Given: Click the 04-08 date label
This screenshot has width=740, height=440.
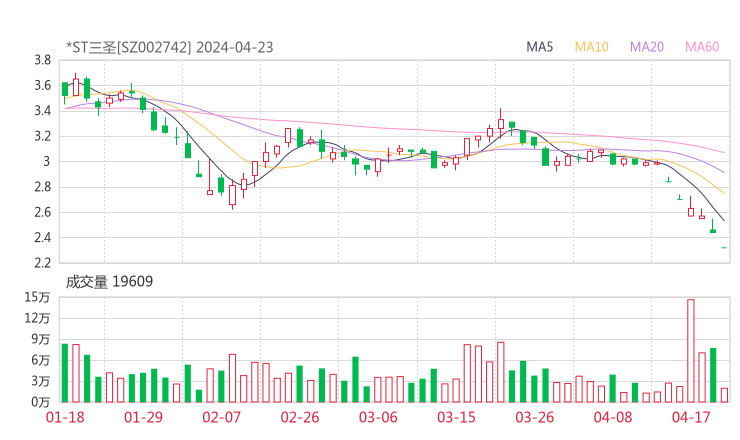Looking at the screenshot, I should (613, 417).
